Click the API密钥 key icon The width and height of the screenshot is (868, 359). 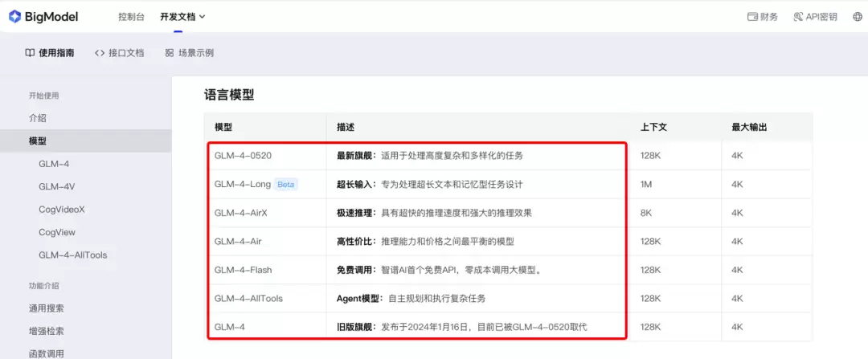point(798,17)
